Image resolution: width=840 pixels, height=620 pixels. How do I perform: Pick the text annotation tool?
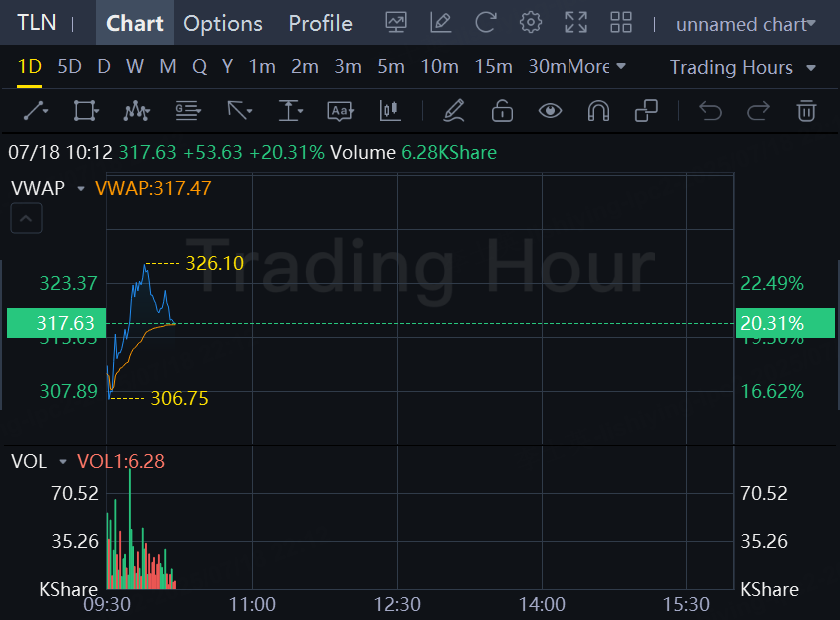(341, 111)
